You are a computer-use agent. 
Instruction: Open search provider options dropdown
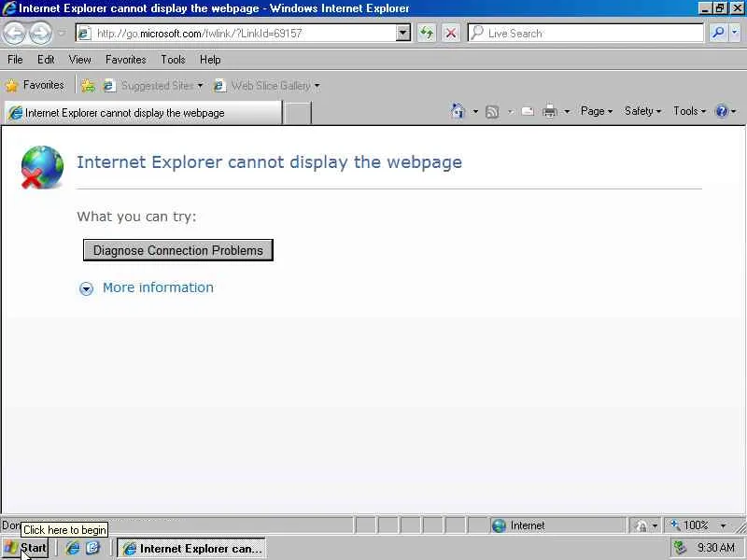[735, 34]
